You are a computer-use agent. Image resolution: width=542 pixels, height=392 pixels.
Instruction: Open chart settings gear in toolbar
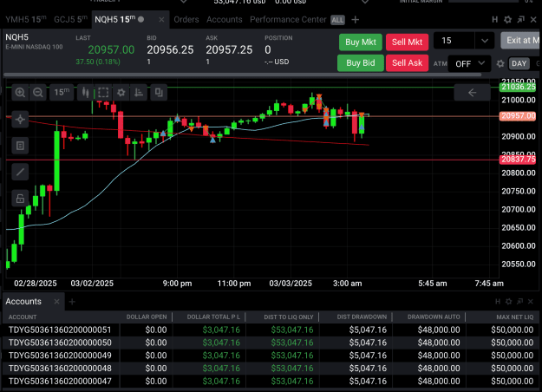121,92
